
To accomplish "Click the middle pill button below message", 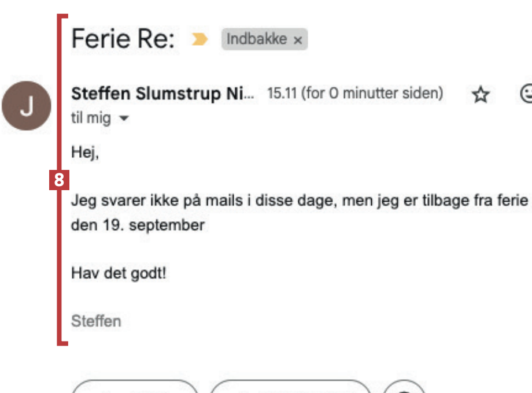I will pyautogui.click(x=289, y=388).
